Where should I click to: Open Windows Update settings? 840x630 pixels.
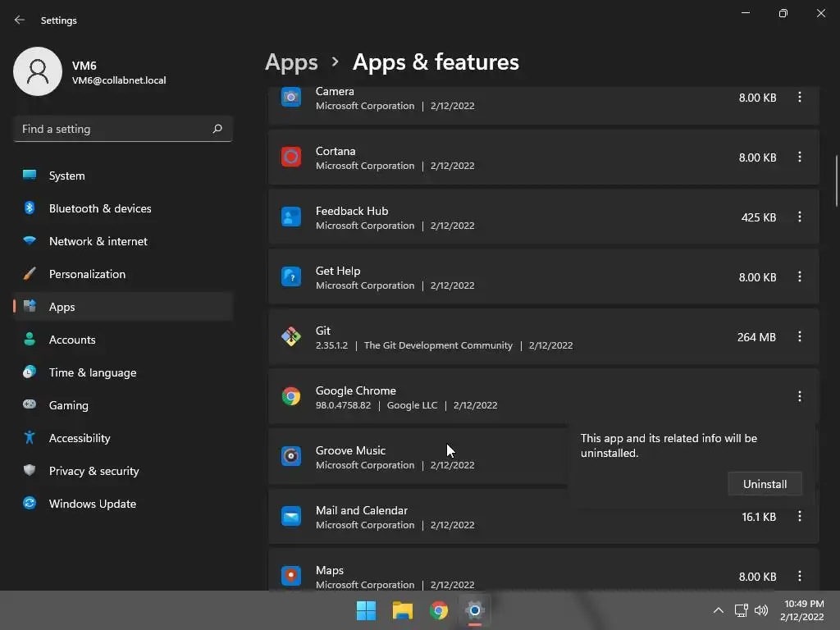[x=123, y=504]
